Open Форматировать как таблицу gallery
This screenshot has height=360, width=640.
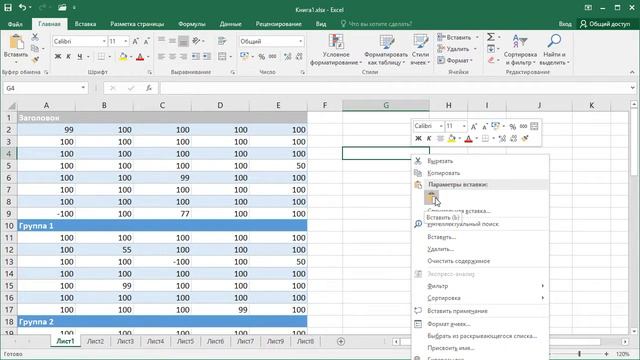click(386, 50)
